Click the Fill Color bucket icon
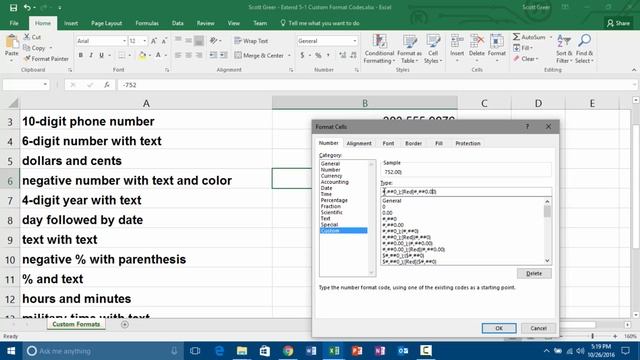 coord(142,55)
